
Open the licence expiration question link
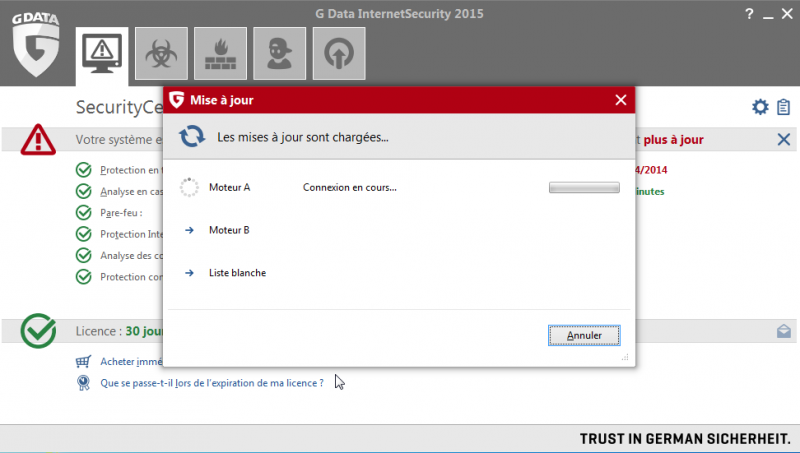[x=212, y=383]
